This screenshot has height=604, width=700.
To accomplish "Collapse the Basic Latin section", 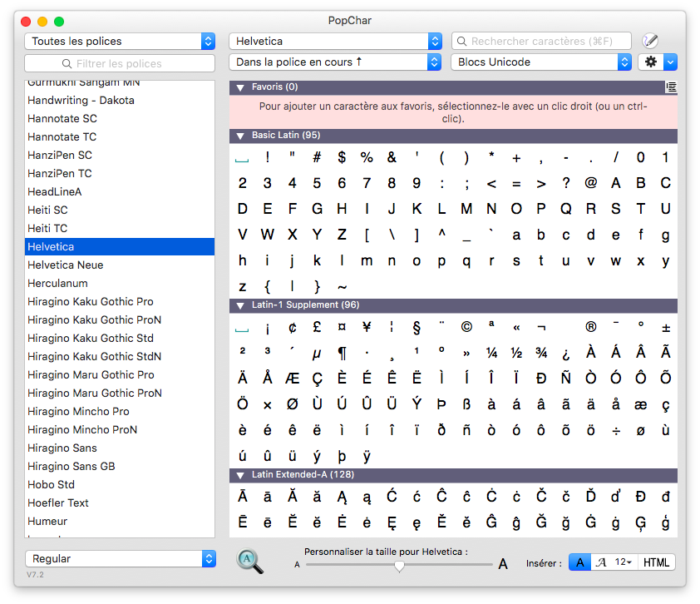I will [x=239, y=136].
